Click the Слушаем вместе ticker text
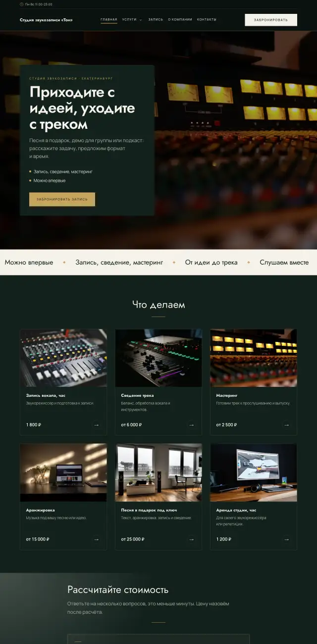Screen dimensions: 317x644 click(284, 263)
